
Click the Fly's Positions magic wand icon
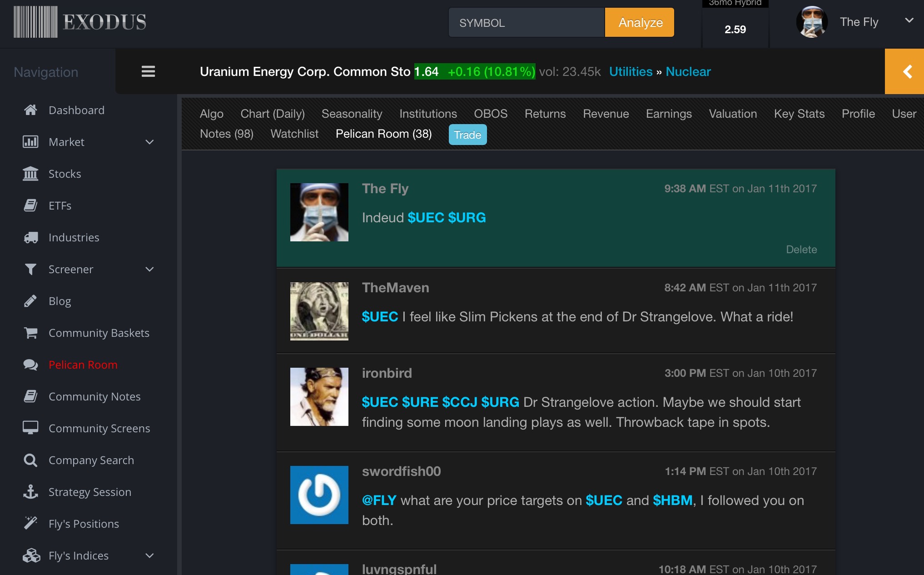(30, 524)
